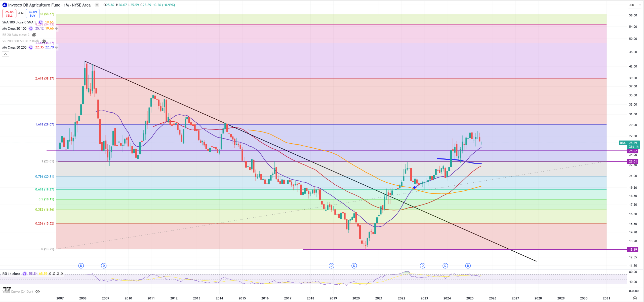Click the close value C25.89 in header
644x302 pixels.
tap(146, 5)
